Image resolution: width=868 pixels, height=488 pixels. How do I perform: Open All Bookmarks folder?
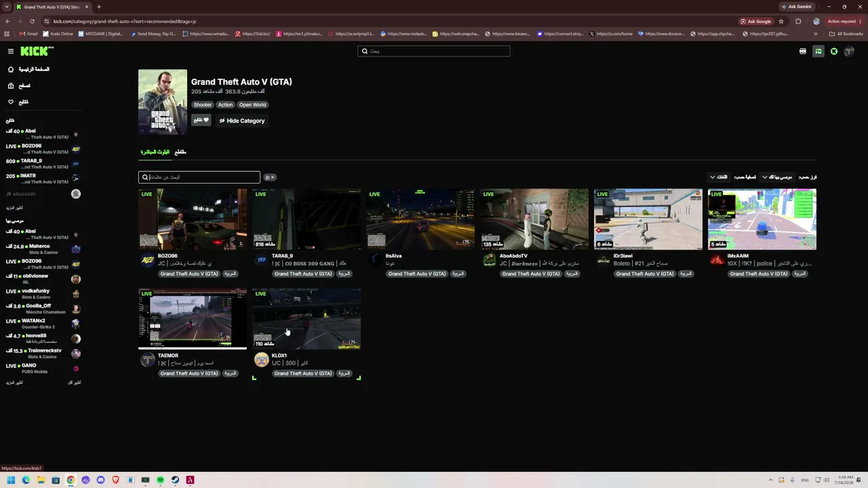(x=846, y=34)
